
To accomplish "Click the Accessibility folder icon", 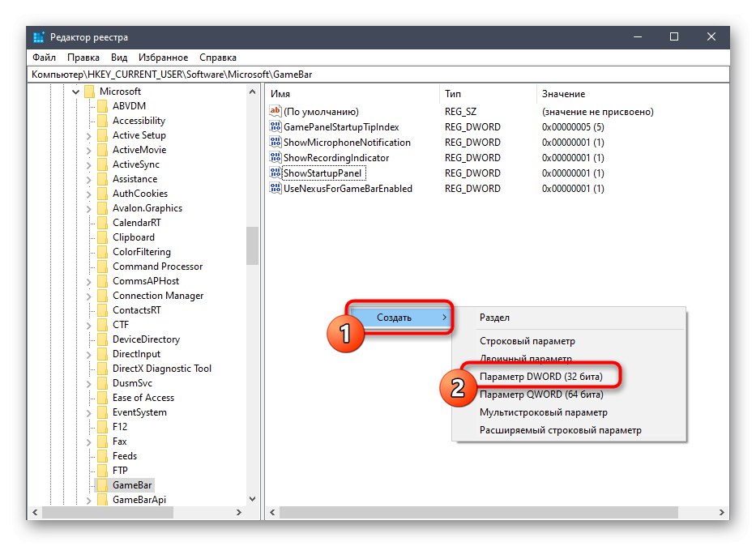I will (102, 121).
